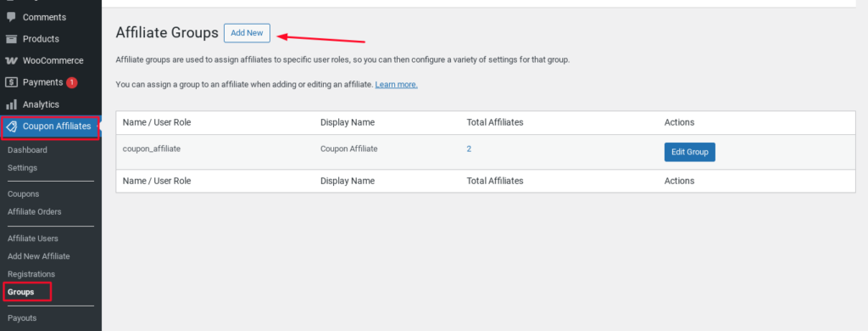This screenshot has width=868, height=331.
Task: Select Add New Affiliate submenu item
Action: 39,256
